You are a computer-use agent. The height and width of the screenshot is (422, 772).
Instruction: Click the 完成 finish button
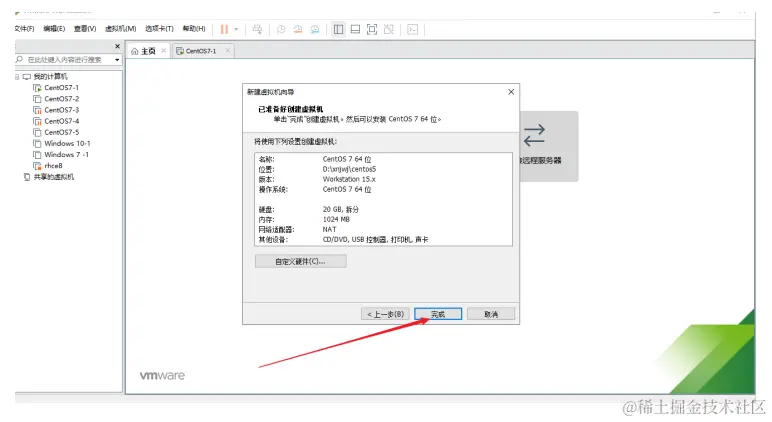click(x=438, y=314)
